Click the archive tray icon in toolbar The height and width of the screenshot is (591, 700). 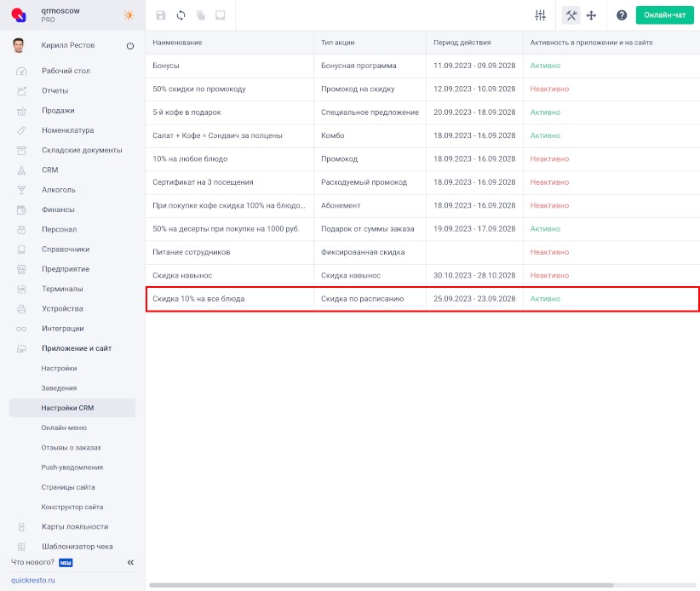click(220, 15)
